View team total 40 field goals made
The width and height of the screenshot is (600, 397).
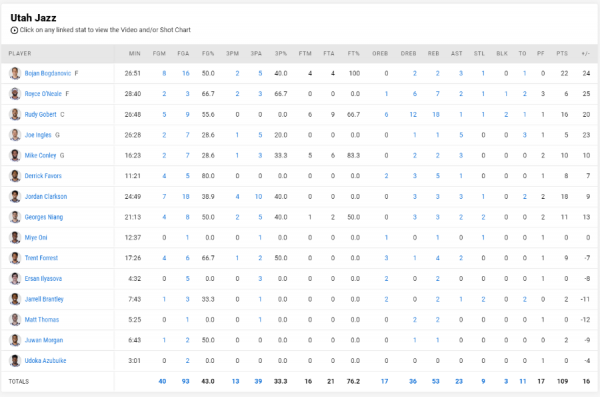click(162, 381)
